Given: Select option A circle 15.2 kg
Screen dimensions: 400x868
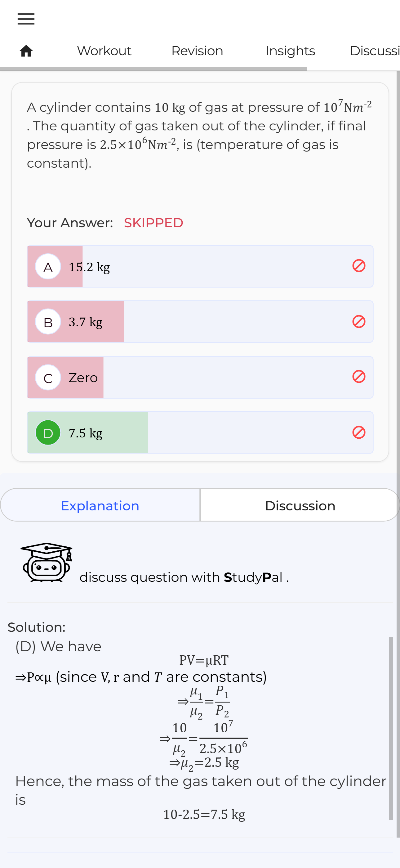Looking at the screenshot, I should click(48, 267).
